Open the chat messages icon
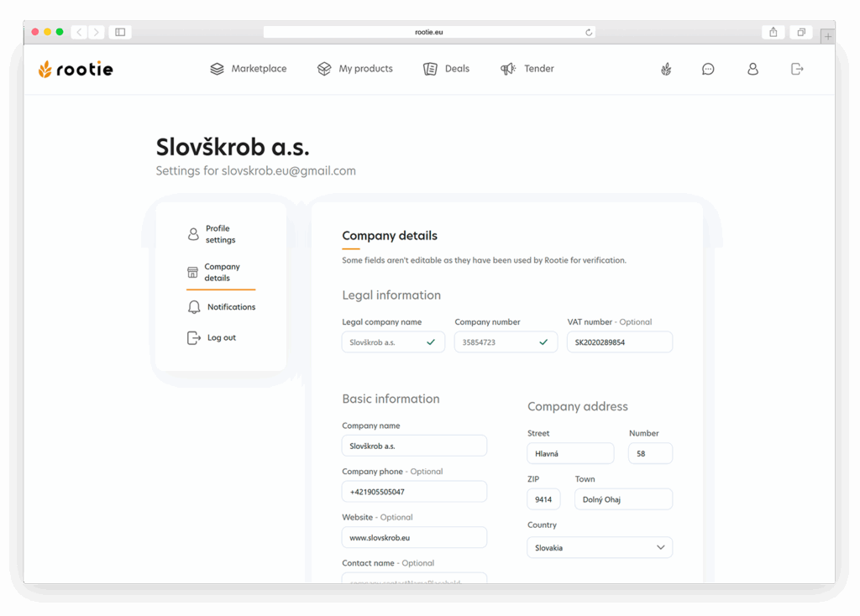The width and height of the screenshot is (860, 616). coord(708,69)
